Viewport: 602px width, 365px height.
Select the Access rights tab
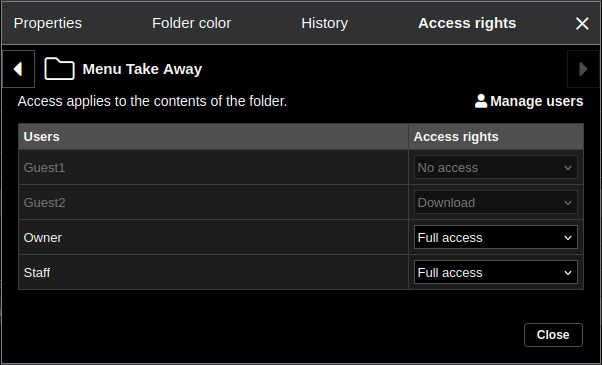point(467,23)
